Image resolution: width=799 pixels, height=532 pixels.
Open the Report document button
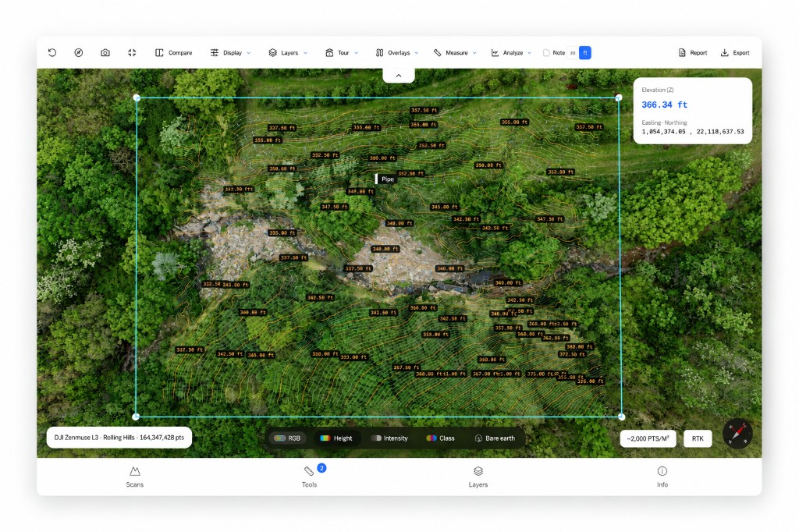(x=693, y=52)
